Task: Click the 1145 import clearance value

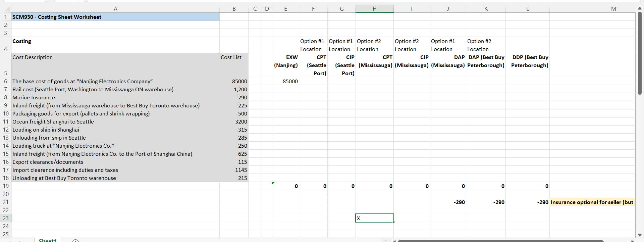Action: click(241, 170)
